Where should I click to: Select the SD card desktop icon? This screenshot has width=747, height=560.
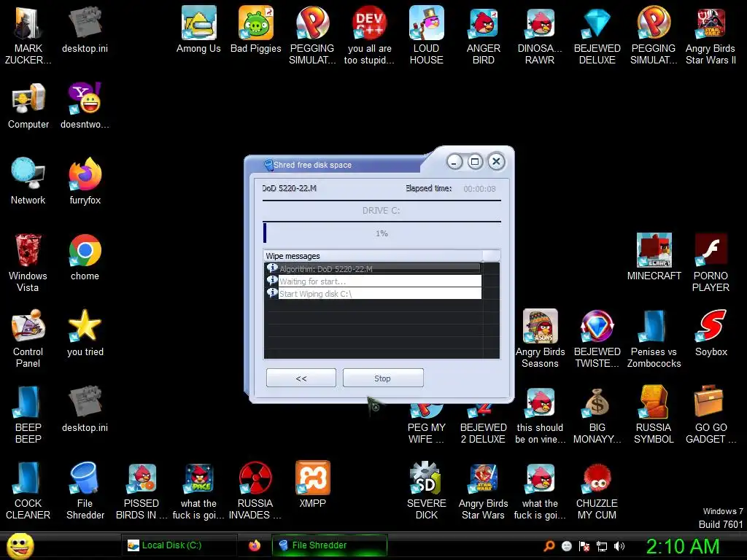(x=426, y=491)
